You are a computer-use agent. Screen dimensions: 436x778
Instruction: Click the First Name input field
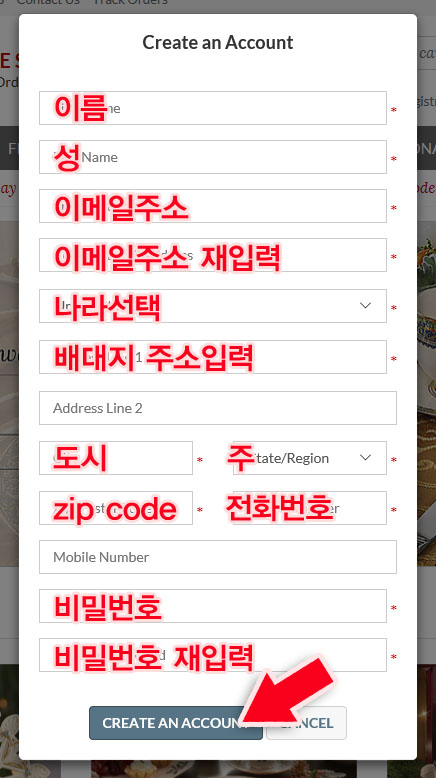click(x=213, y=108)
